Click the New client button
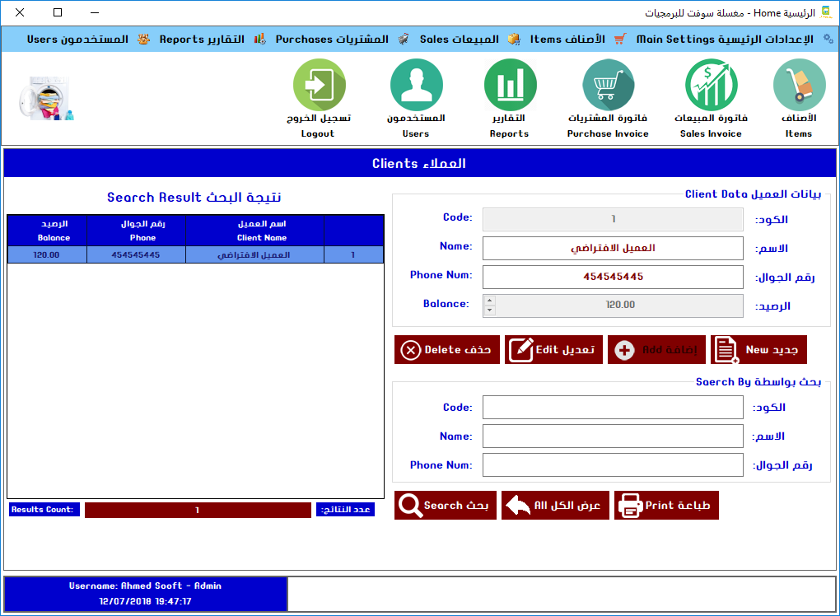The height and width of the screenshot is (616, 840). pos(758,350)
